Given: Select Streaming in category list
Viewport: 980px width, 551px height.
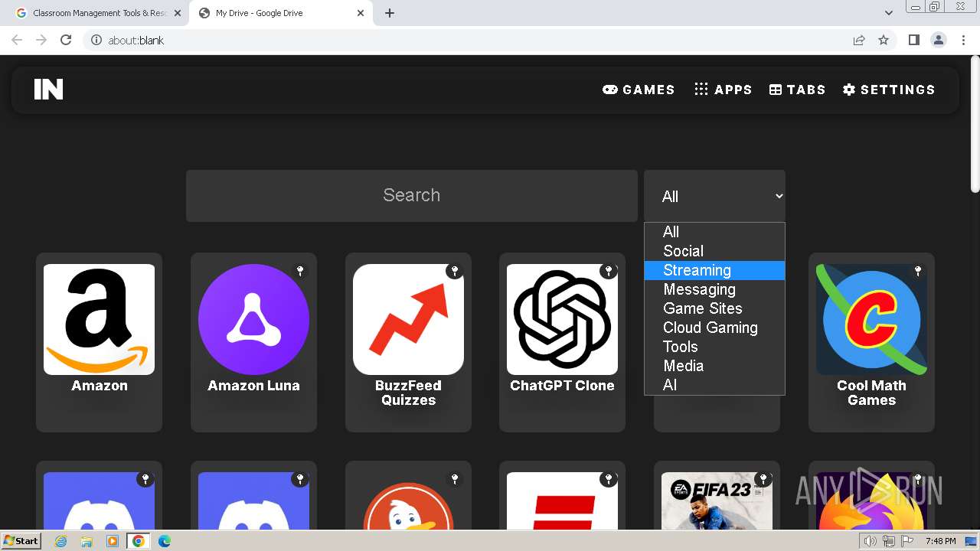Looking at the screenshot, I should [714, 270].
